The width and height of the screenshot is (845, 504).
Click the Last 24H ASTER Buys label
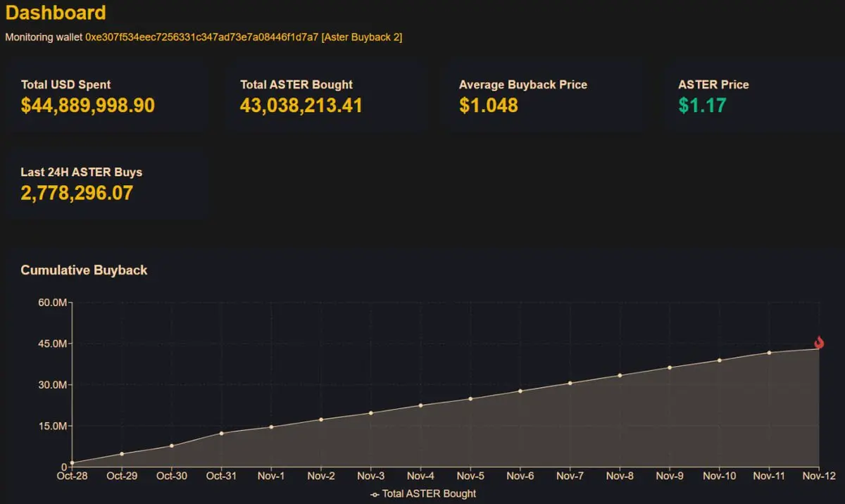82,172
